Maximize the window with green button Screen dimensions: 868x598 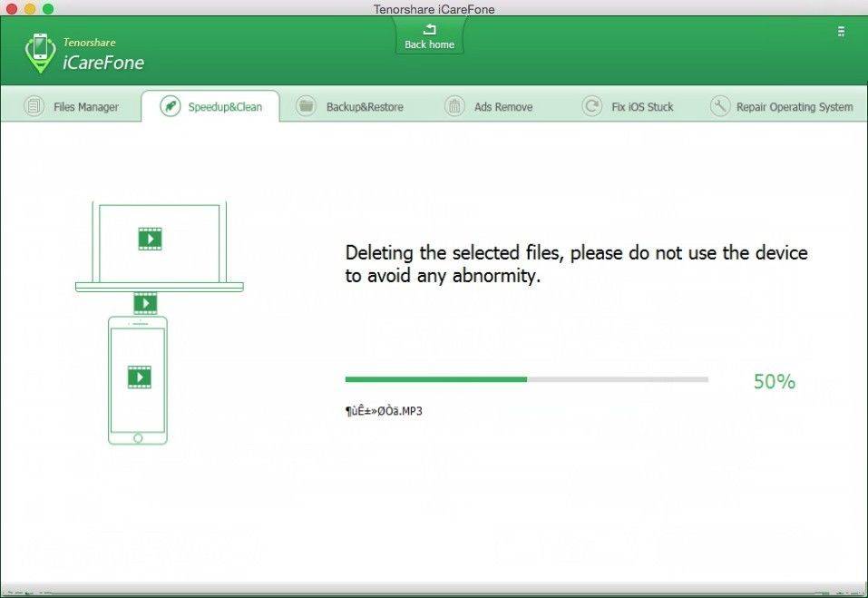click(x=48, y=9)
